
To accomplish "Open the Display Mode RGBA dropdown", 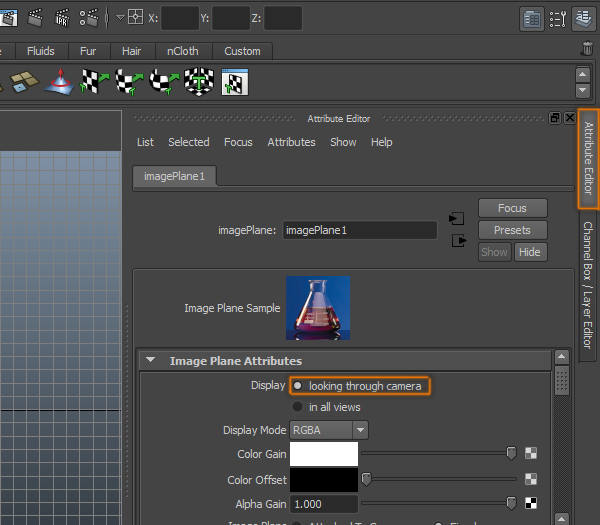I will 329,430.
